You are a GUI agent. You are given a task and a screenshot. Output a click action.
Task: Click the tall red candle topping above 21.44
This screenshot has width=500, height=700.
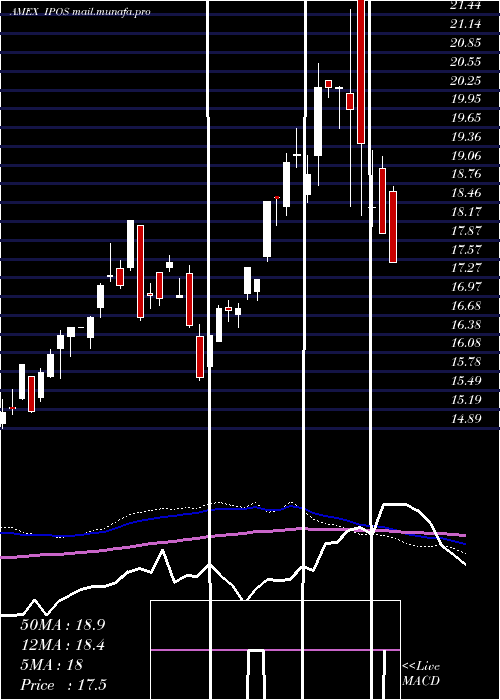click(361, 71)
